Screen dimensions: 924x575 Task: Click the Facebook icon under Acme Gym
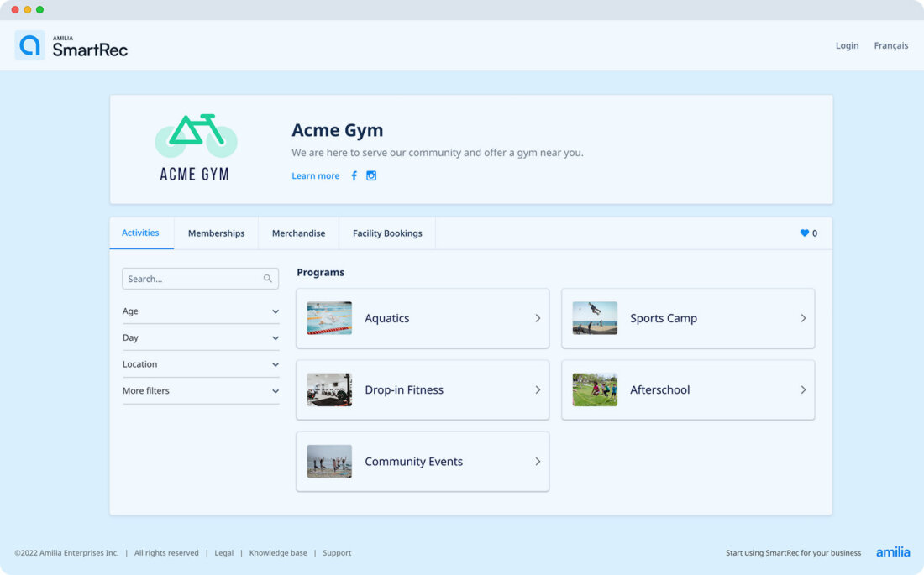pyautogui.click(x=354, y=176)
